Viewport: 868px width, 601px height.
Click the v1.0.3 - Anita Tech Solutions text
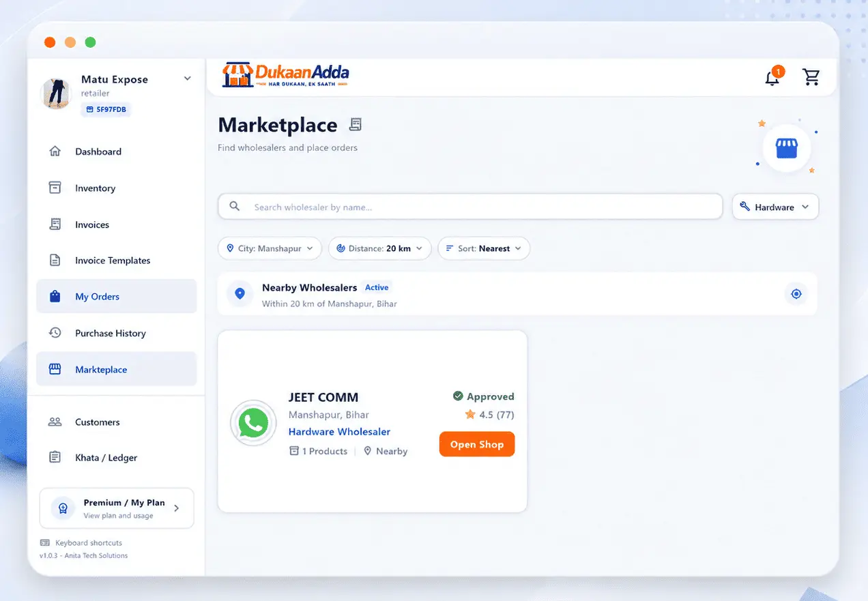click(83, 555)
